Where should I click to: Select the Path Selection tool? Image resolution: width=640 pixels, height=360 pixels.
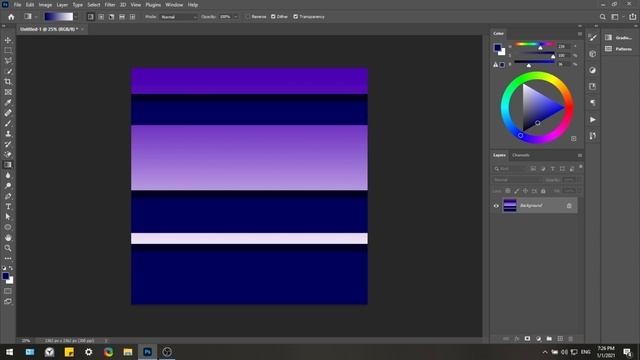pos(8,217)
